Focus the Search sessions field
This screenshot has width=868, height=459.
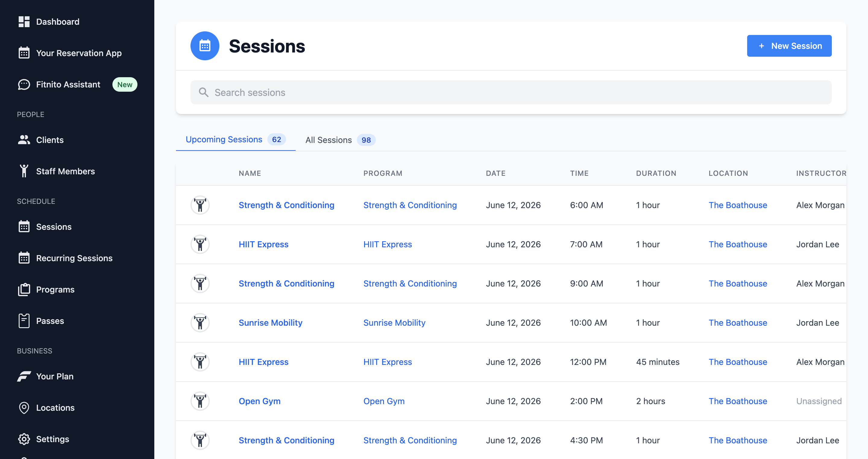[511, 92]
